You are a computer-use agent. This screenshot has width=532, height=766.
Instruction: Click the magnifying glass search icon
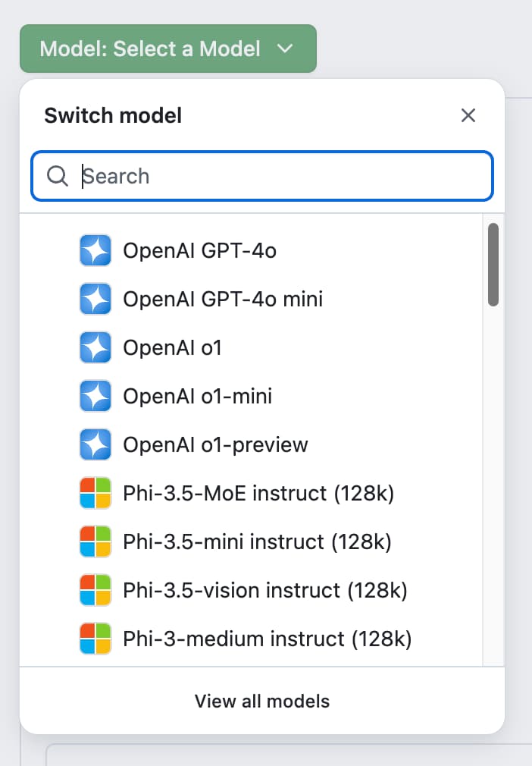tap(58, 176)
